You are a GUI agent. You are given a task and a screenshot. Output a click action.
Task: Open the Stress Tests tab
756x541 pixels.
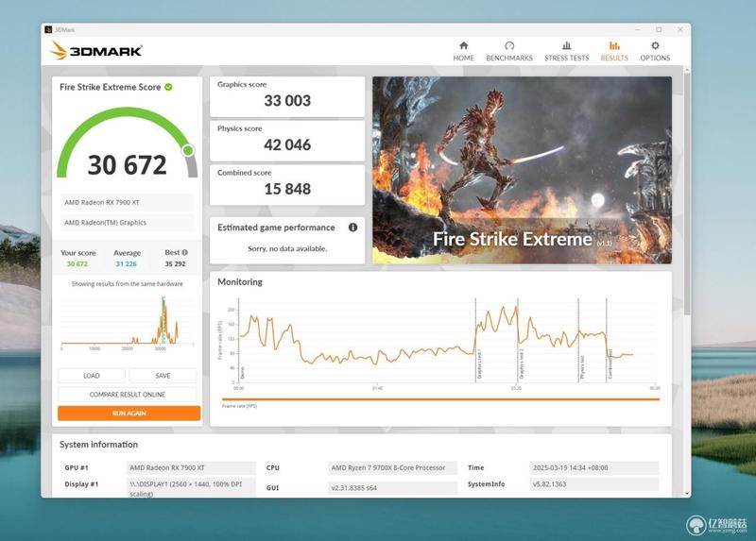click(566, 51)
